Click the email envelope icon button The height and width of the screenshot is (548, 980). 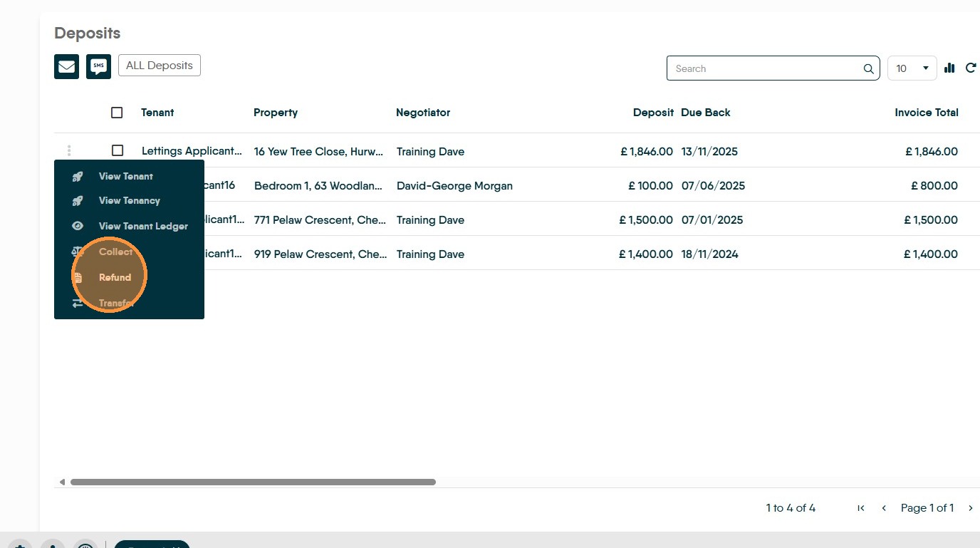66,66
